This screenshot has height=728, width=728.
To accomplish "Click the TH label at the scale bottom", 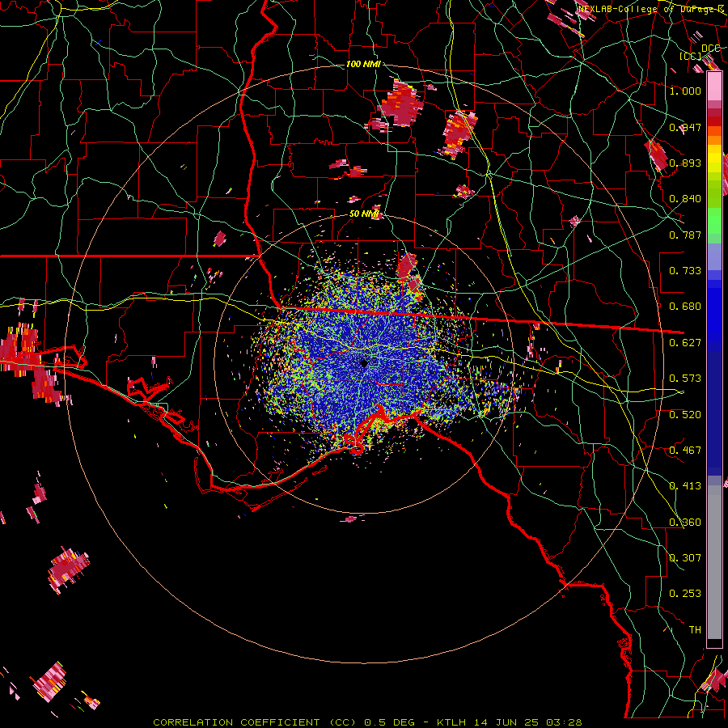I will pos(695,630).
